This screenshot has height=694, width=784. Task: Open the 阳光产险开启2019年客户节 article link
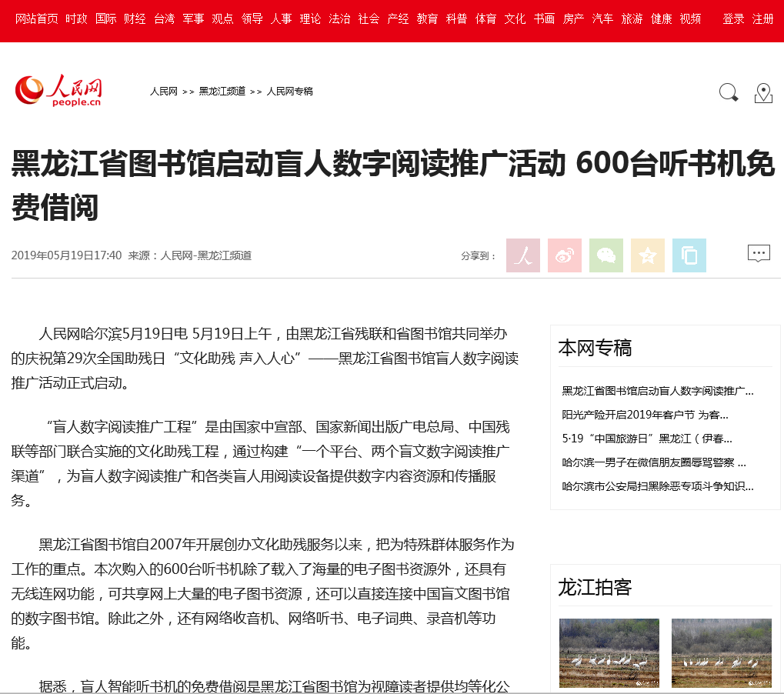point(645,415)
